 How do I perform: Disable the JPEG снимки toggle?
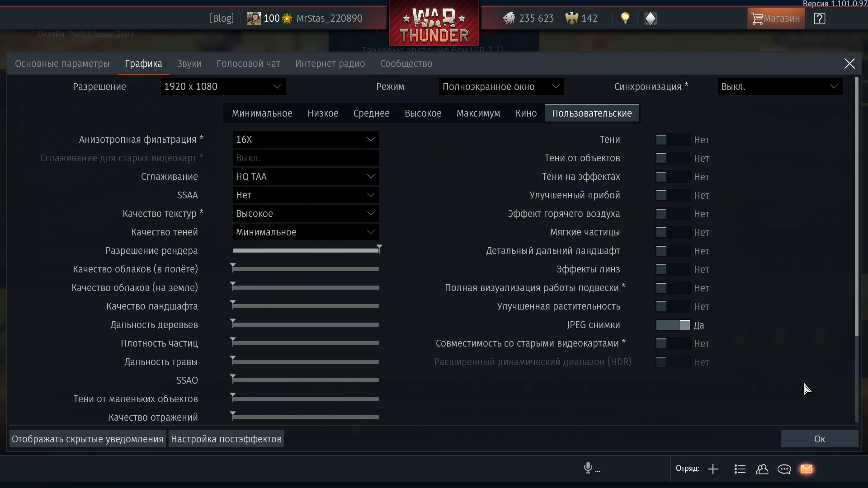tap(673, 325)
